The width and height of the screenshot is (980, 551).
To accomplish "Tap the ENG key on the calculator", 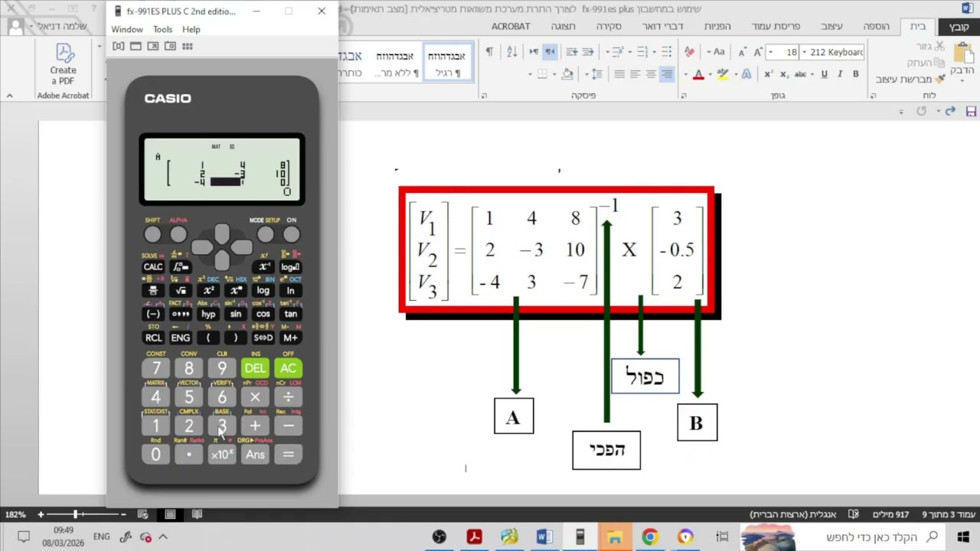I will click(181, 338).
